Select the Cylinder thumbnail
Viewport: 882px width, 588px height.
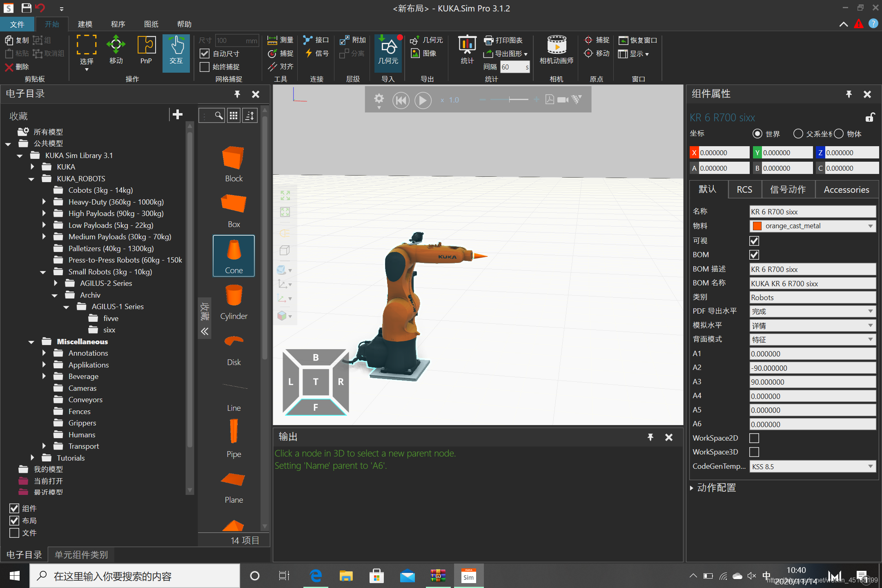[x=234, y=302]
